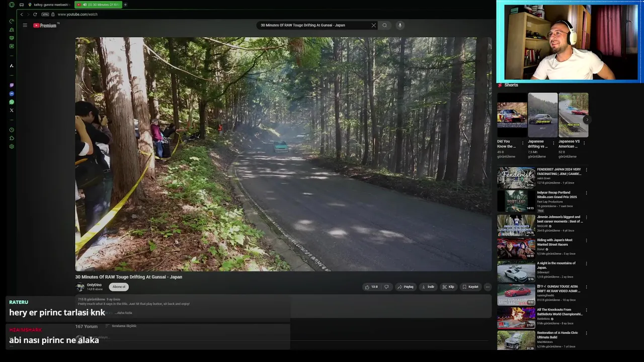Open the OnlyDino channel name link

94,285
